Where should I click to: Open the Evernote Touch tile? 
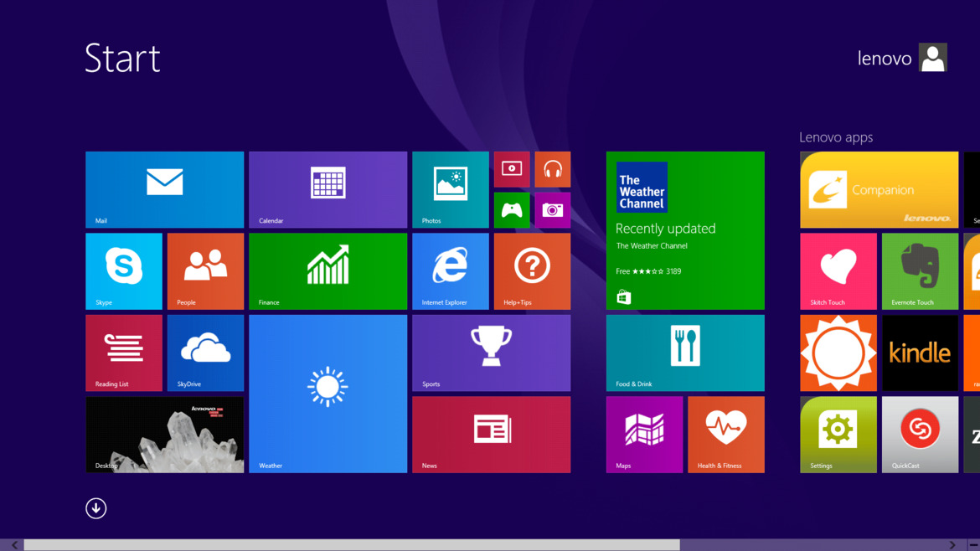920,271
